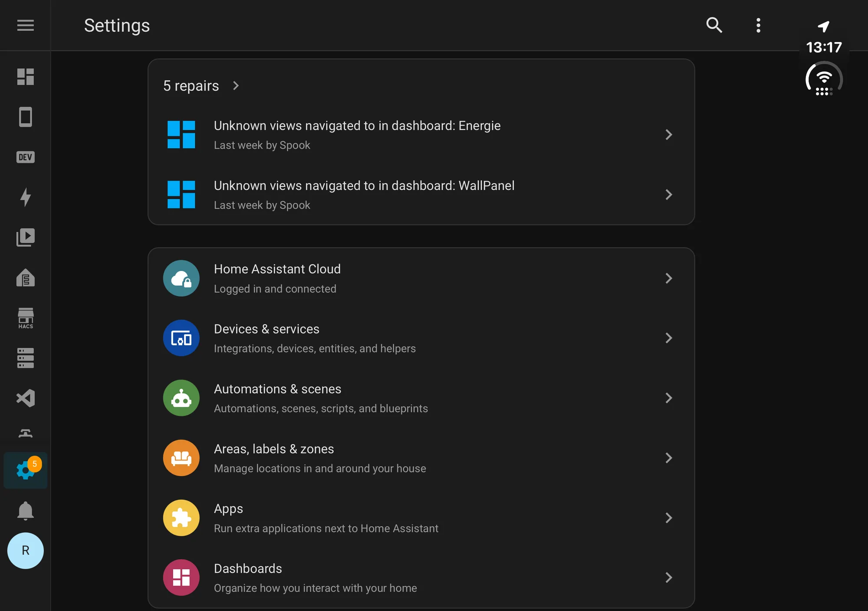Image resolution: width=868 pixels, height=611 pixels.
Task: Expand chevron on the Energie repair row
Action: 668,135
